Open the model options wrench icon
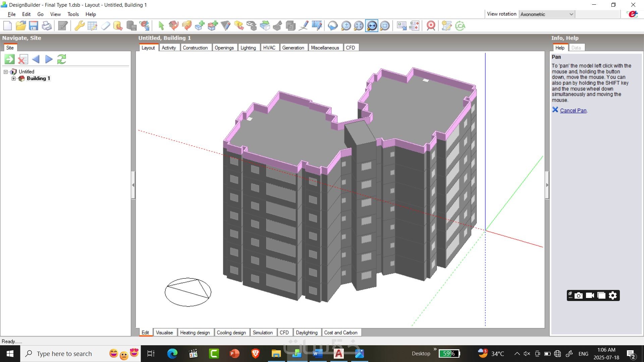The image size is (644, 362). (79, 26)
